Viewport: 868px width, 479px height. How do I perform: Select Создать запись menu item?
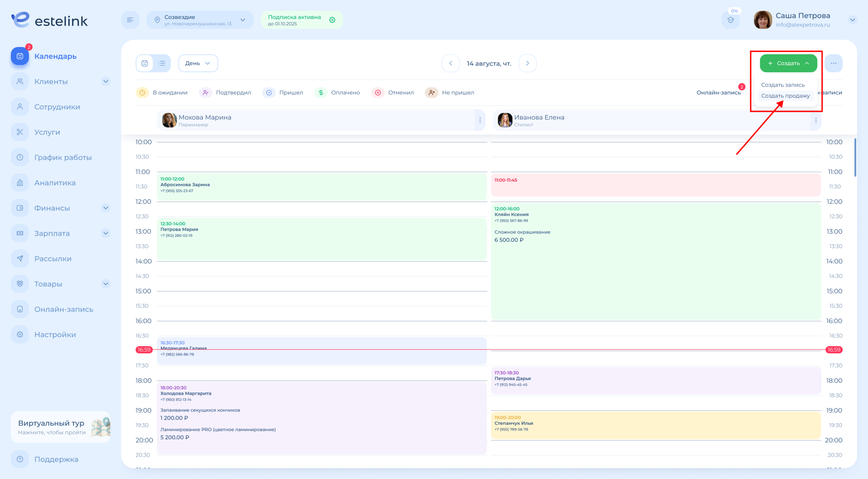pyautogui.click(x=783, y=85)
